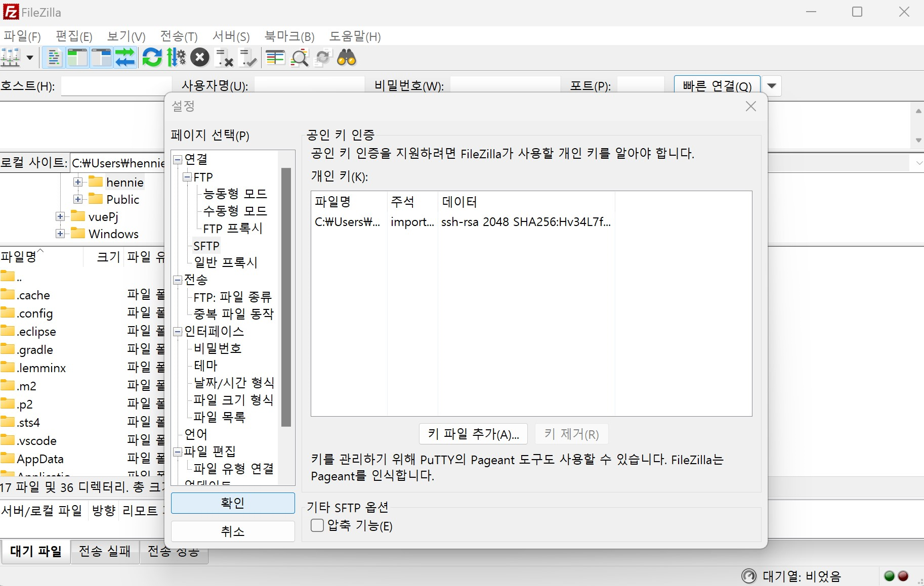
Task: Expand Public folder in local tree
Action: pos(77,199)
